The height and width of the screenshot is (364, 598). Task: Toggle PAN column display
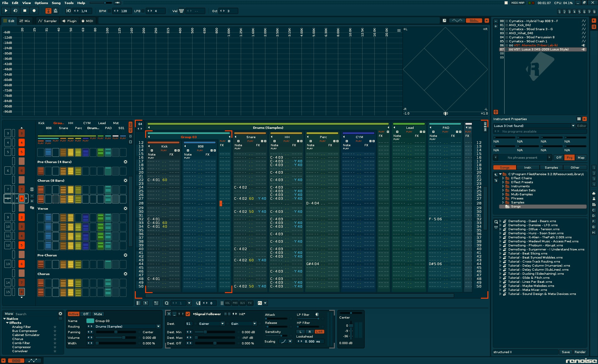[235, 303]
